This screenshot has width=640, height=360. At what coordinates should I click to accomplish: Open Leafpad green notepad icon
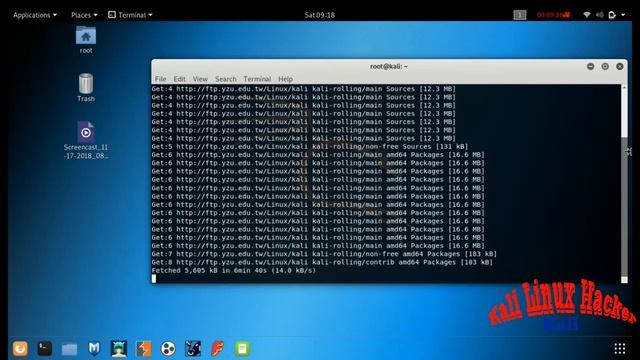pos(242,349)
